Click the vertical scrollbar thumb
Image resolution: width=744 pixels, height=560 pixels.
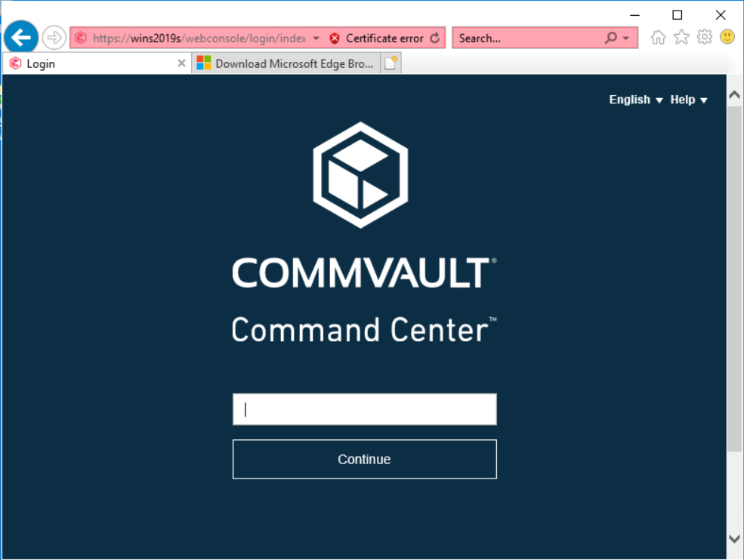(x=734, y=279)
